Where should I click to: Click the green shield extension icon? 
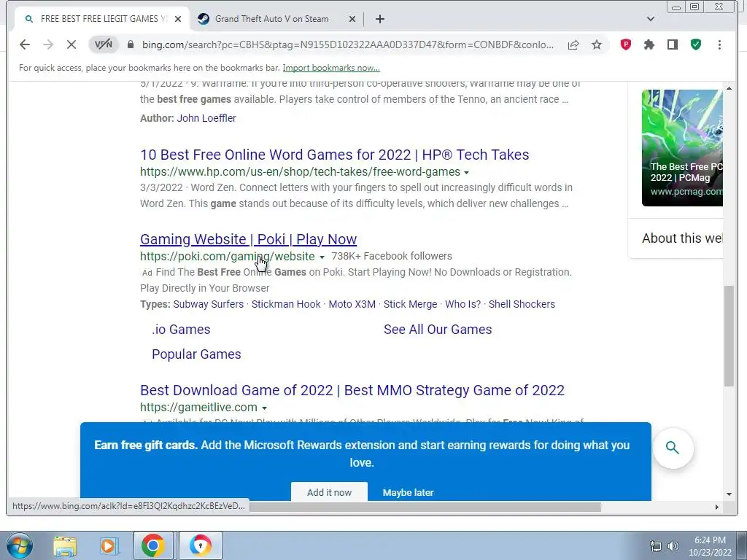696,44
